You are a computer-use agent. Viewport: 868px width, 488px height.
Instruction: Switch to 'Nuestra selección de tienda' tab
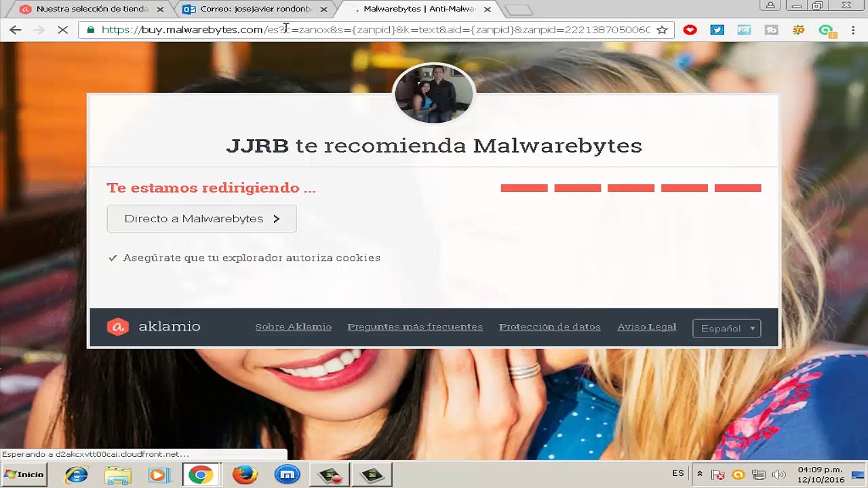click(92, 9)
